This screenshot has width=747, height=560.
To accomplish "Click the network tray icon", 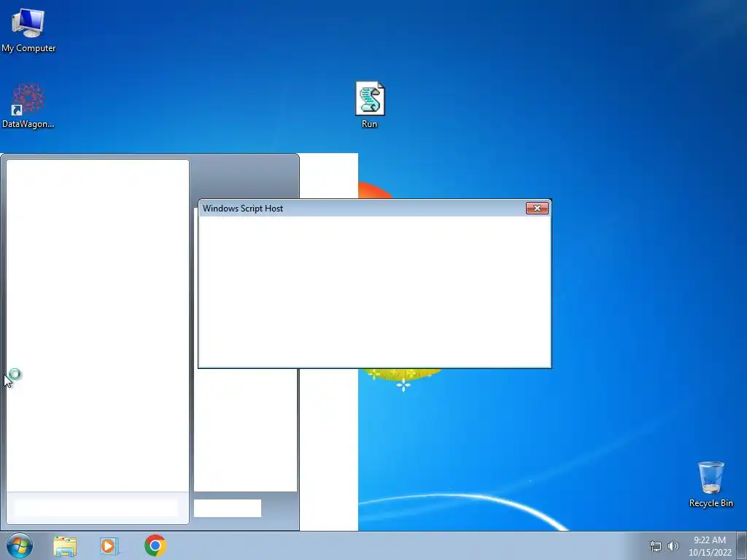I will tap(656, 546).
